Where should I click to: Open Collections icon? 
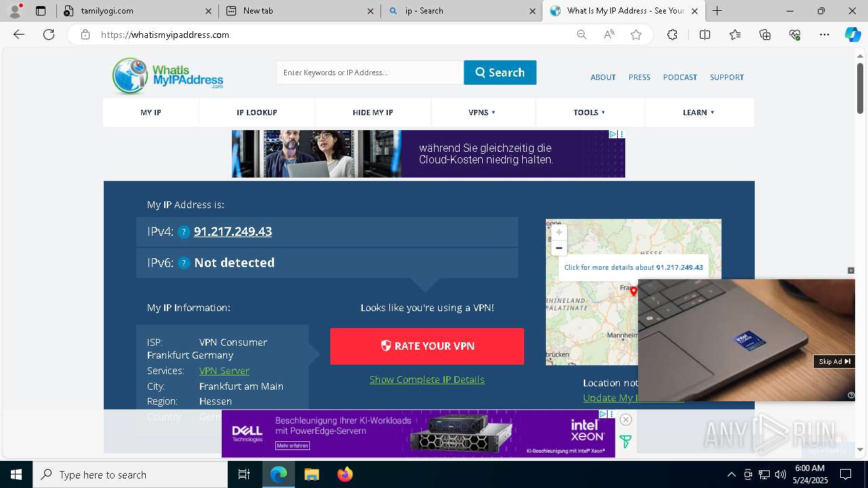coord(765,35)
